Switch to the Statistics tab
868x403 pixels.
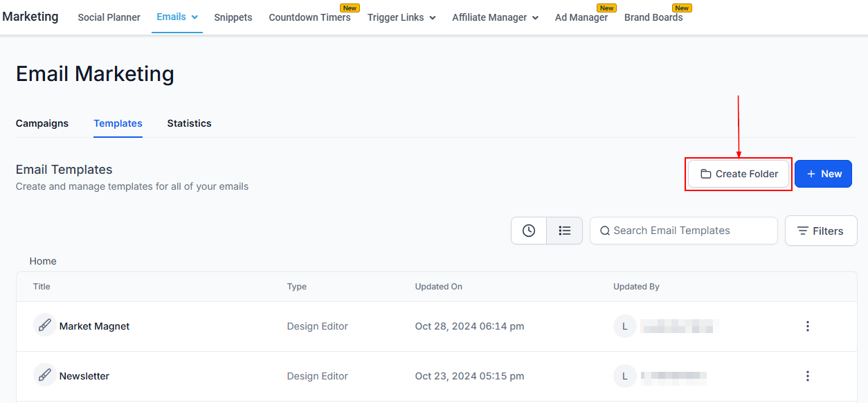coord(189,123)
